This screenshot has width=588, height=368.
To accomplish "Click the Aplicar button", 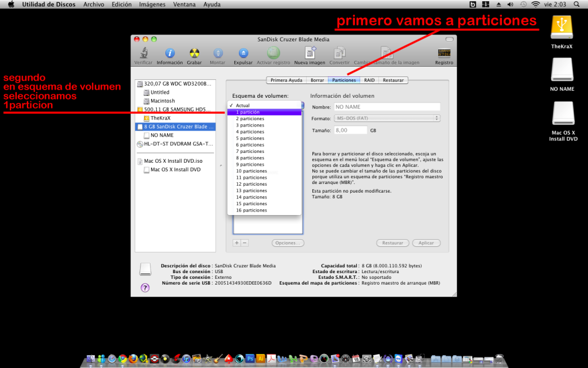I will coord(427,243).
